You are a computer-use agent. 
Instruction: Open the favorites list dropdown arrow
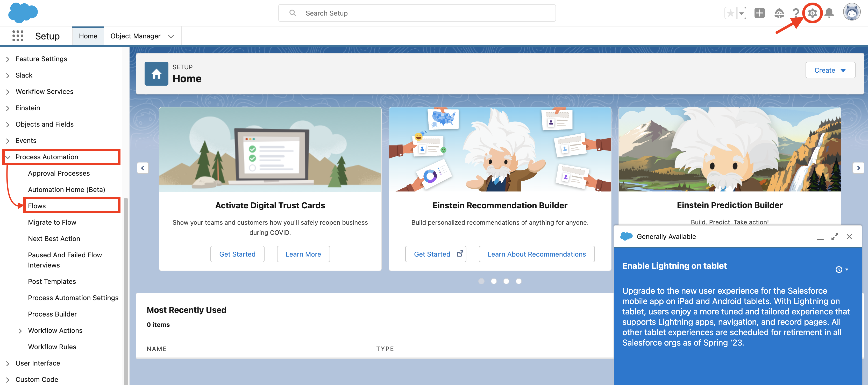click(742, 13)
